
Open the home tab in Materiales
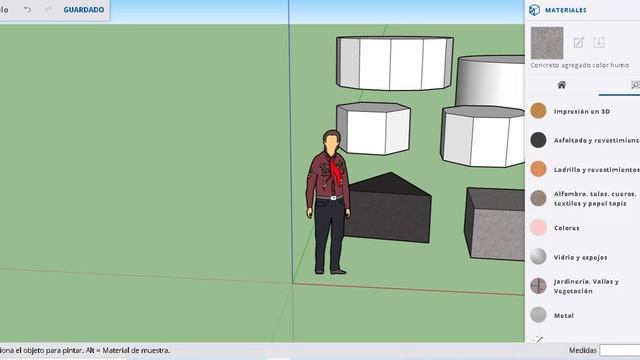click(x=562, y=85)
